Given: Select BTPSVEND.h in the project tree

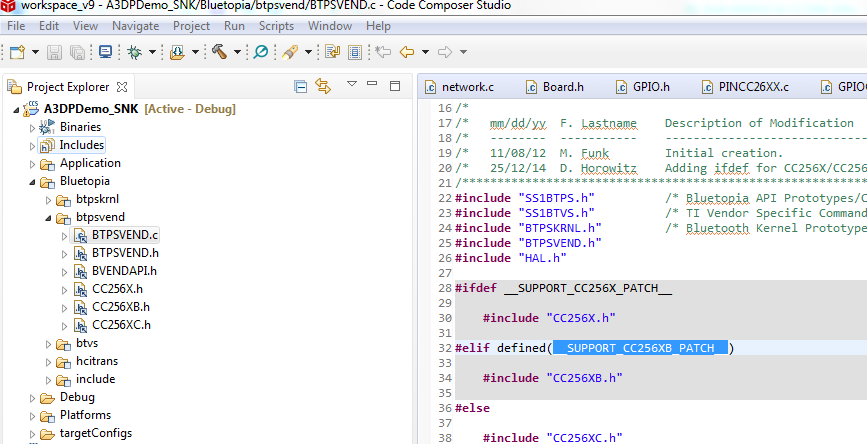Looking at the screenshot, I should click(x=126, y=253).
